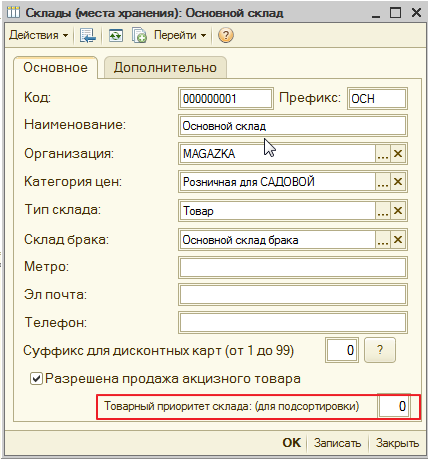The width and height of the screenshot is (428, 459).
Task: Open selection list for Тип склада
Action: pos(383,211)
